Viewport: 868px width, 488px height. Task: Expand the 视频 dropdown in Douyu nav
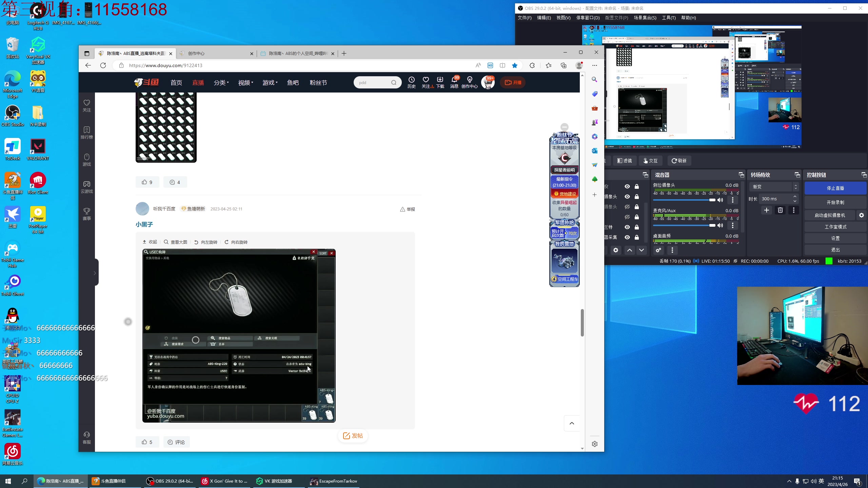coord(245,83)
